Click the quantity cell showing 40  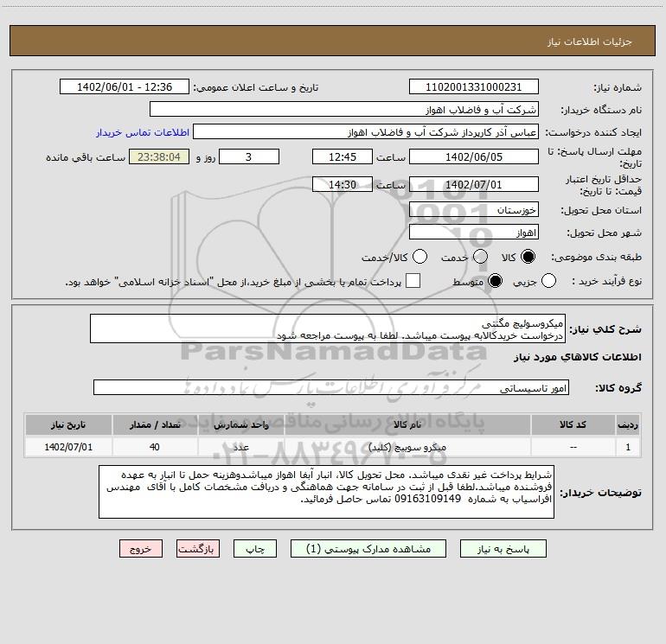(x=155, y=447)
